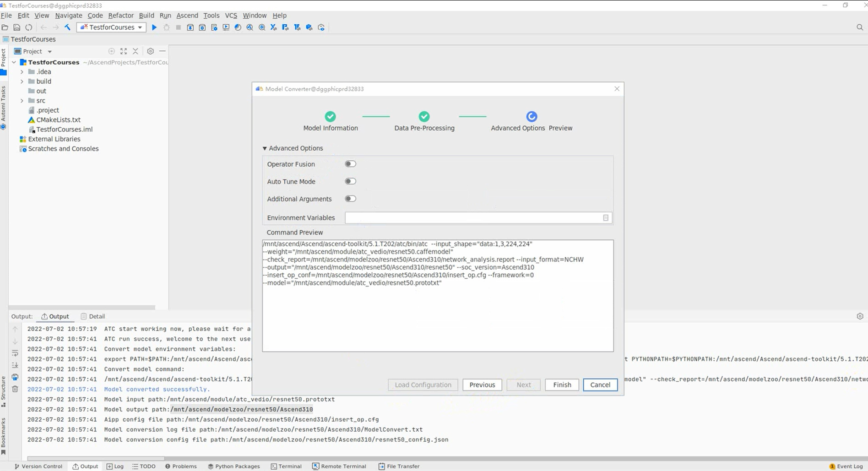
Task: Run TestforCourses with the play icon
Action: pyautogui.click(x=154, y=27)
